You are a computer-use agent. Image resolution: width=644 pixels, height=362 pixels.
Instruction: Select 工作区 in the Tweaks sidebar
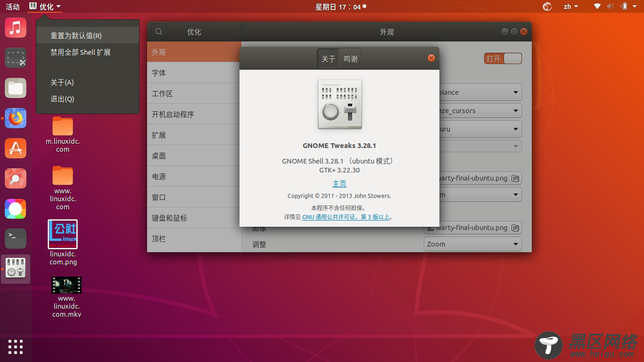[x=194, y=93]
